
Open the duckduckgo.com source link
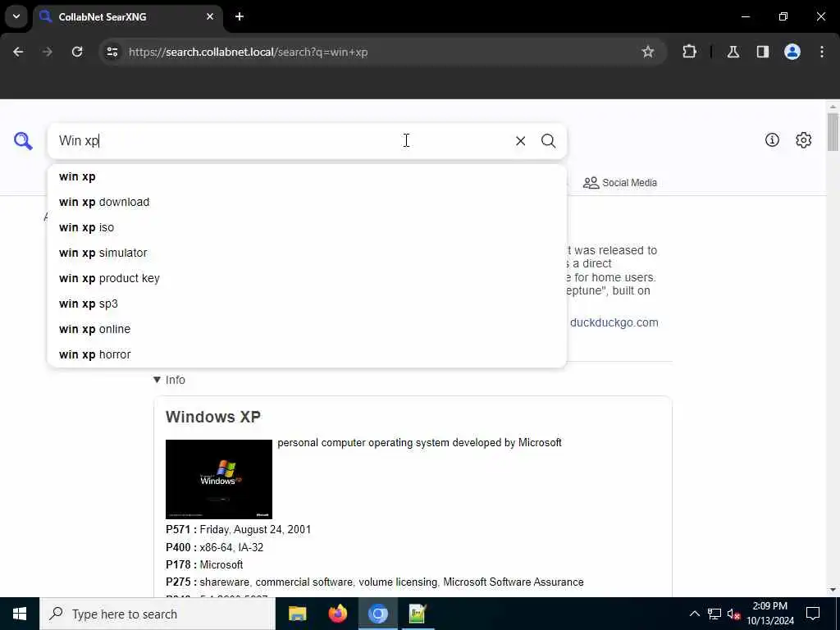[x=614, y=322]
